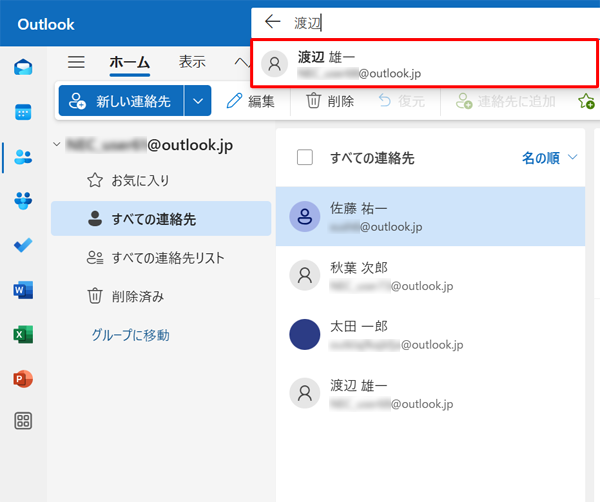600x502 pixels.
Task: Toggle the hamburger navigation pane icon
Action: (76, 62)
